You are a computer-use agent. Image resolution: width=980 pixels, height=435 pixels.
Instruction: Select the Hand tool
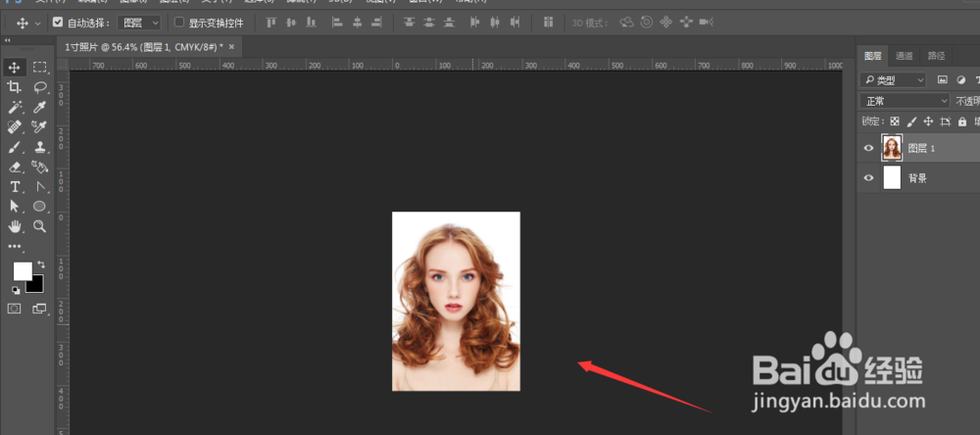tap(15, 225)
